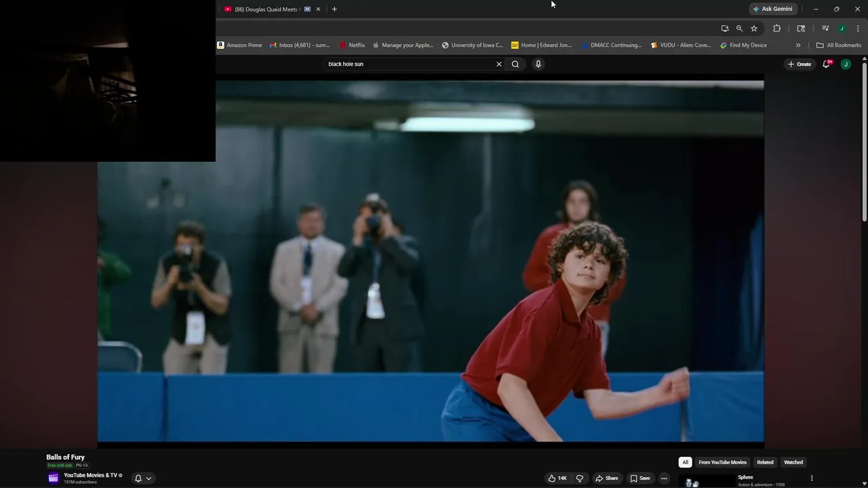The width and height of the screenshot is (868, 488).
Task: Expand the hidden bookmarks chevron
Action: point(798,45)
